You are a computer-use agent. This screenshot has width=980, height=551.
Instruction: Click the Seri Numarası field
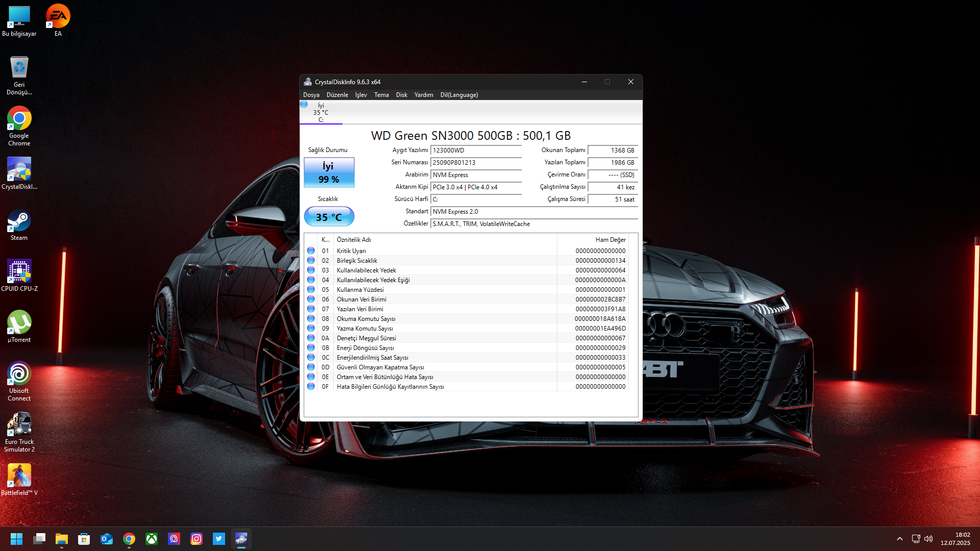(x=476, y=163)
